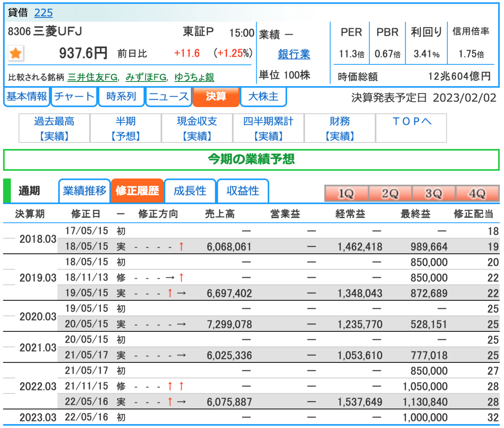Viewport: 504px width, 428px height.
Task: Click the 最終益 column header
Action: tap(415, 214)
